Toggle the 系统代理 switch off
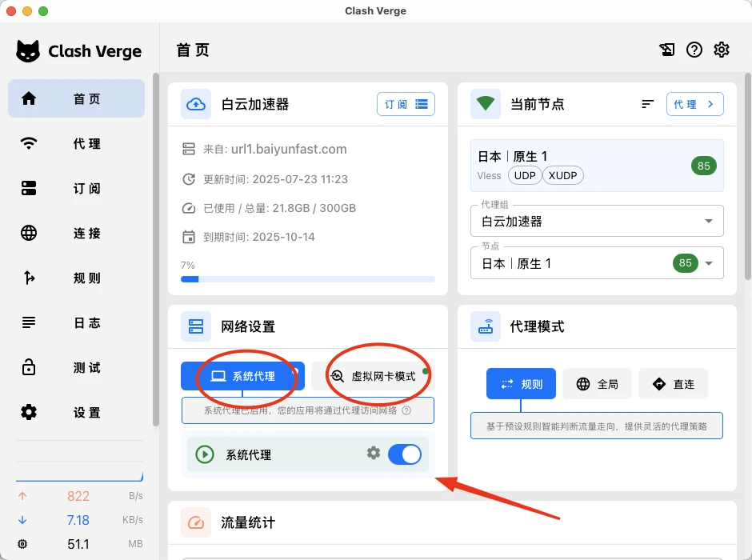Image resolution: width=752 pixels, height=560 pixels. [405, 453]
